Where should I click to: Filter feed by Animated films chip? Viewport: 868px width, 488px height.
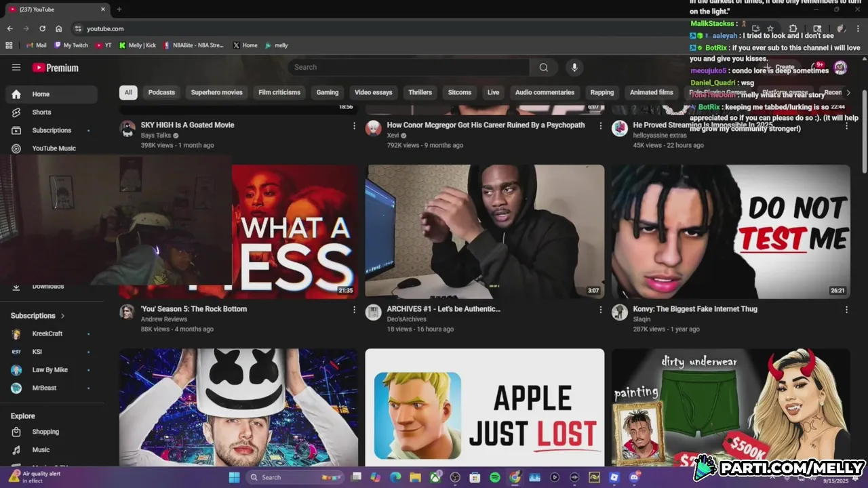(652, 92)
